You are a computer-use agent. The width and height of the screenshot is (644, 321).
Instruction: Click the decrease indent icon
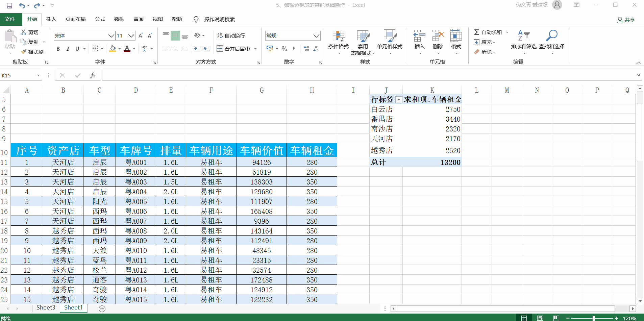click(x=197, y=49)
